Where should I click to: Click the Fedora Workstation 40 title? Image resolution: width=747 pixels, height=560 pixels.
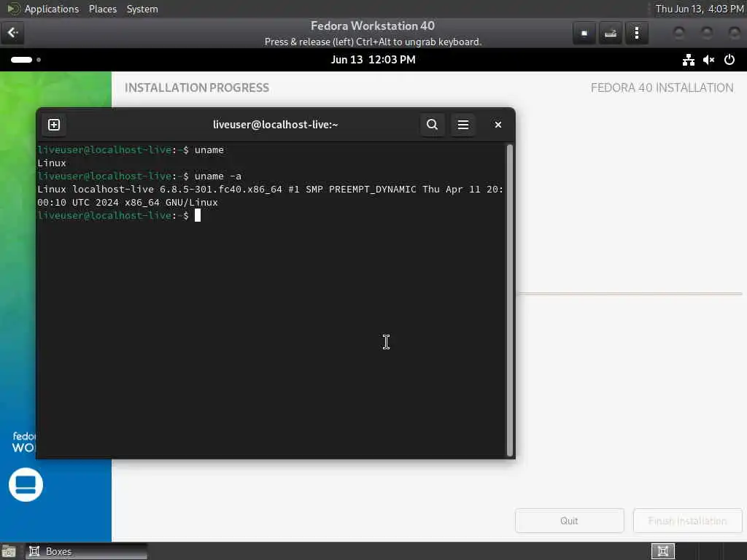[x=373, y=26]
